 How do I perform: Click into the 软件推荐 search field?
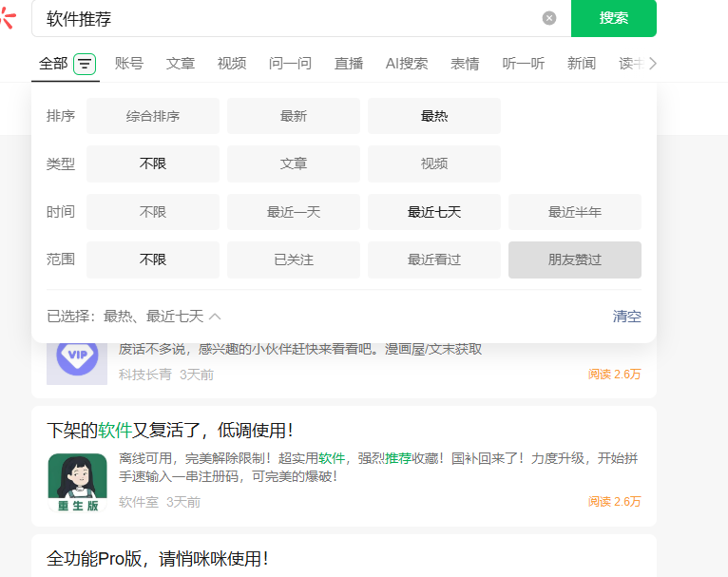[x=285, y=18]
